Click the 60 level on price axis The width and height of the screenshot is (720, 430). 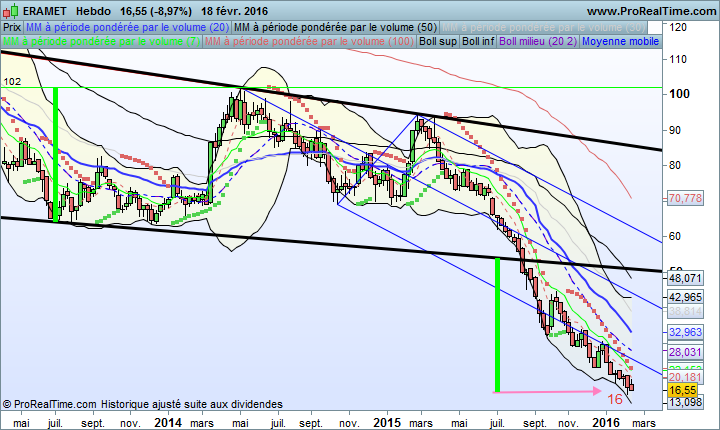(675, 236)
